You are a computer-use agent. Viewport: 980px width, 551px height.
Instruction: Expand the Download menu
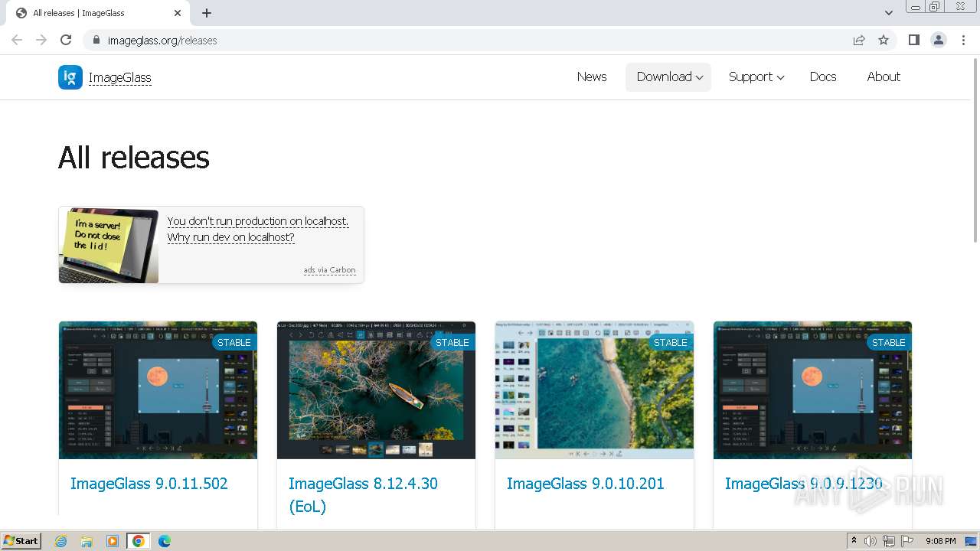coord(668,77)
